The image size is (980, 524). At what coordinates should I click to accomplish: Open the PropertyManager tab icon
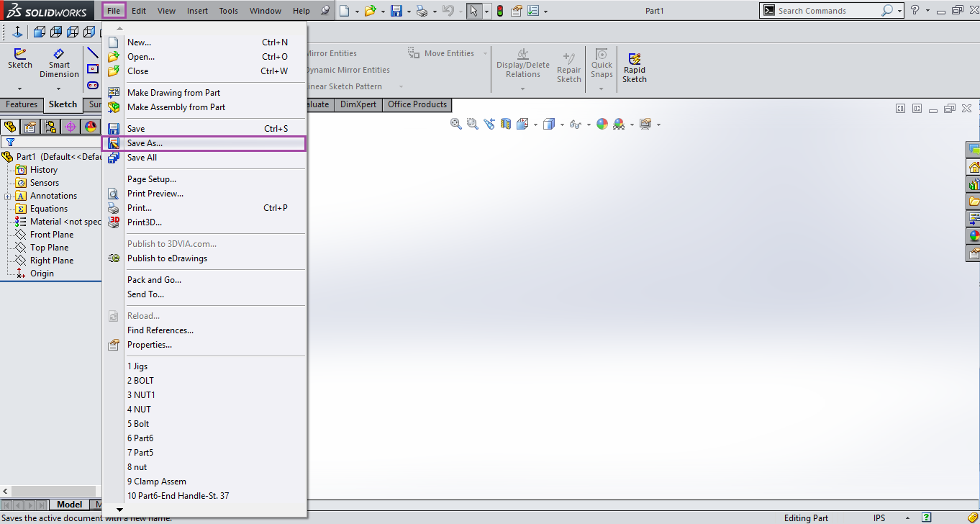[x=30, y=127]
